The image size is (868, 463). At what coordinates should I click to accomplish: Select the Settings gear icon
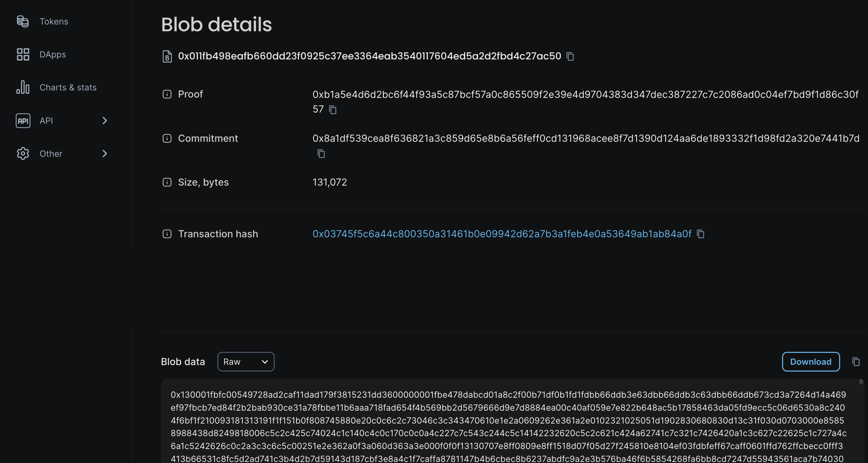coord(23,153)
